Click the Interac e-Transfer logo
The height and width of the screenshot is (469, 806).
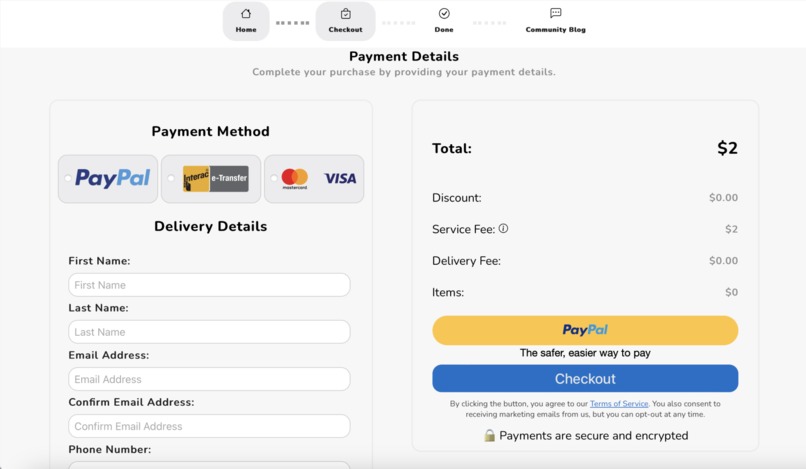pos(216,178)
